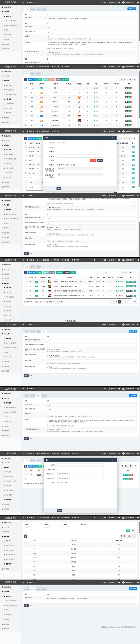Edit room 847822 with its green edit icon

pos(133,164)
